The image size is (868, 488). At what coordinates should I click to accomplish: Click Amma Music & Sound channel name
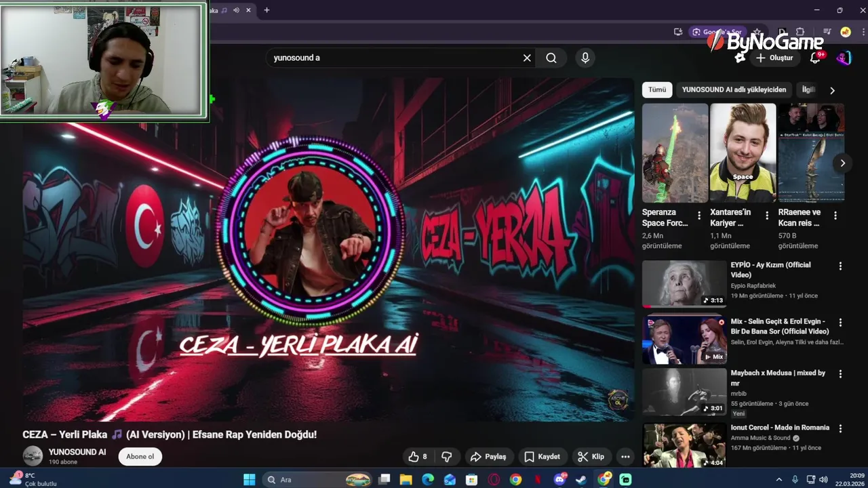pyautogui.click(x=761, y=439)
